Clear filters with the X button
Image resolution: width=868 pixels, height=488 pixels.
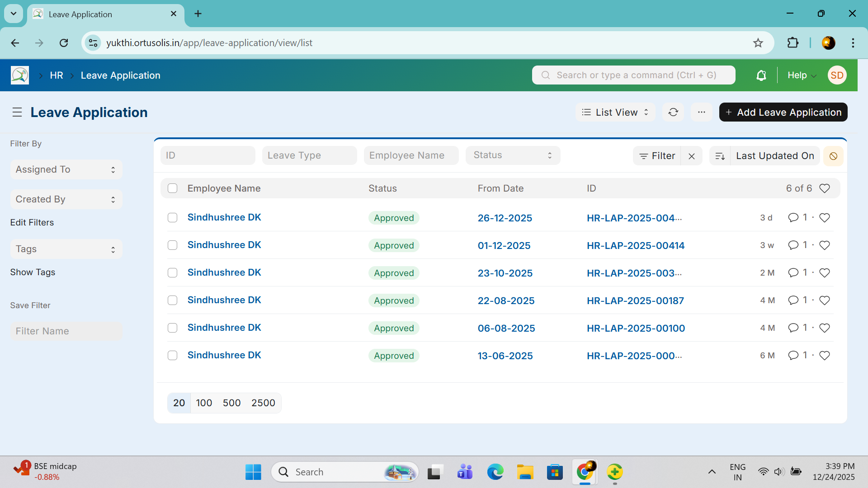click(x=691, y=156)
